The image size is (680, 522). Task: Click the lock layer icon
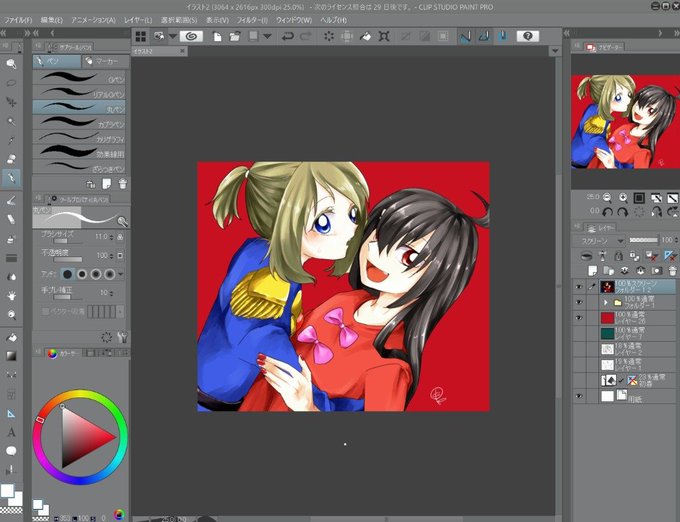coord(618,256)
